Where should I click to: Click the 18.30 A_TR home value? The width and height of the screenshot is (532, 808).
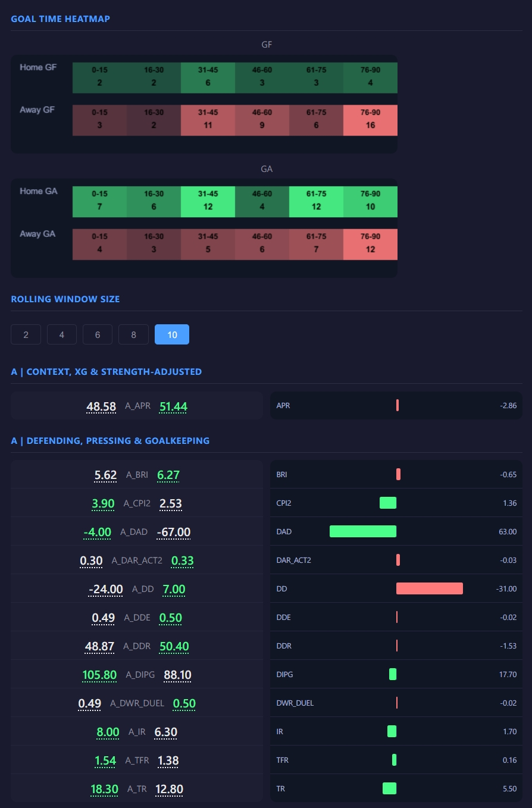coord(105,789)
